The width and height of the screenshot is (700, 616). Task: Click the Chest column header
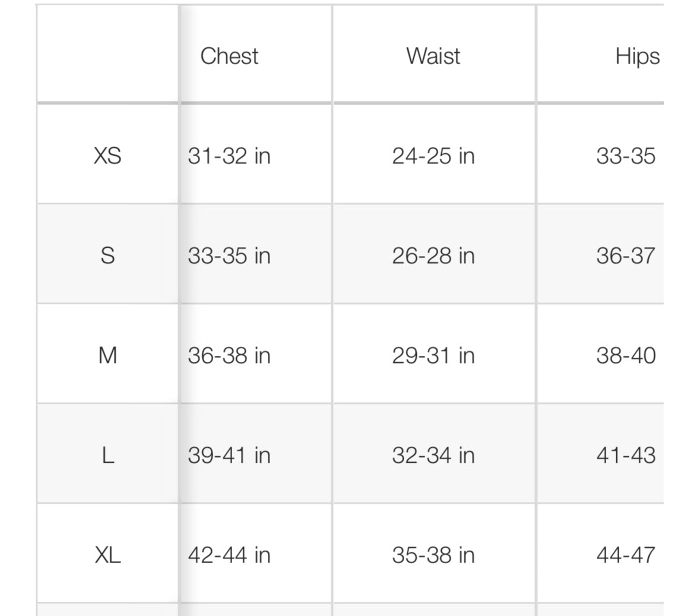tap(229, 56)
